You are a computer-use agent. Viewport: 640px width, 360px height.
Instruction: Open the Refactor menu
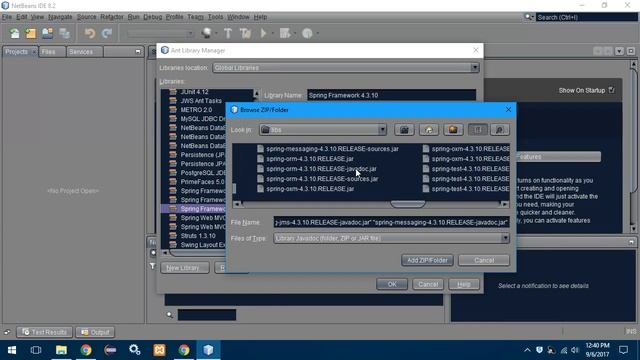(x=112, y=17)
